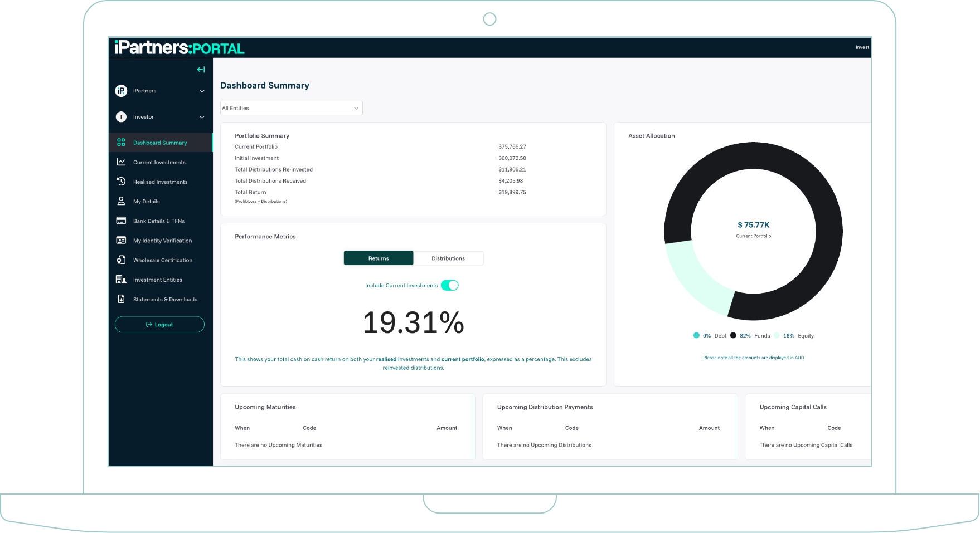Select the Returns tab
980x533 pixels.
[x=379, y=258]
